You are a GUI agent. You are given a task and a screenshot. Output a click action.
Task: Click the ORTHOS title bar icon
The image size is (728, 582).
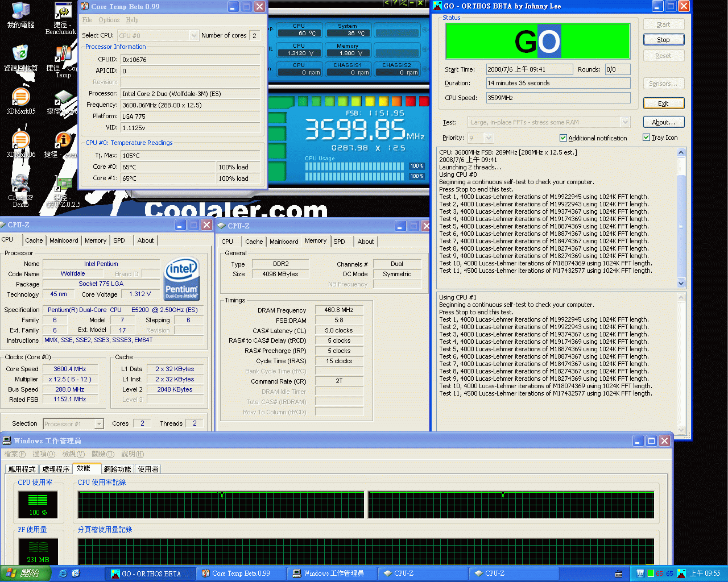[x=437, y=6]
